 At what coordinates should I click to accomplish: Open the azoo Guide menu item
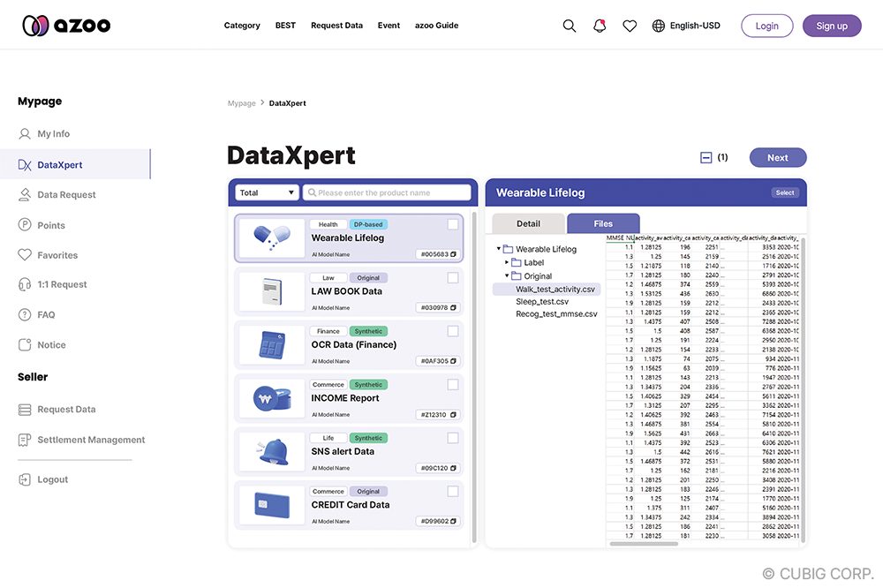point(436,26)
